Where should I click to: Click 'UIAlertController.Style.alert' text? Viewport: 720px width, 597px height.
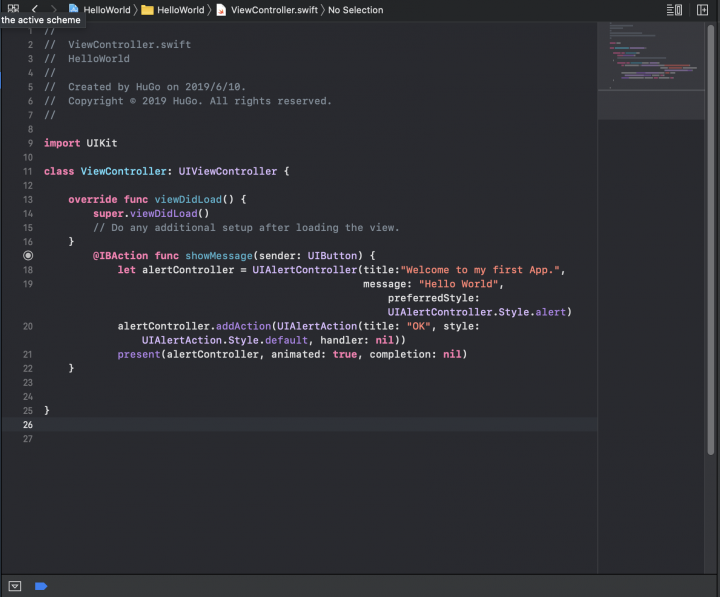coord(477,312)
